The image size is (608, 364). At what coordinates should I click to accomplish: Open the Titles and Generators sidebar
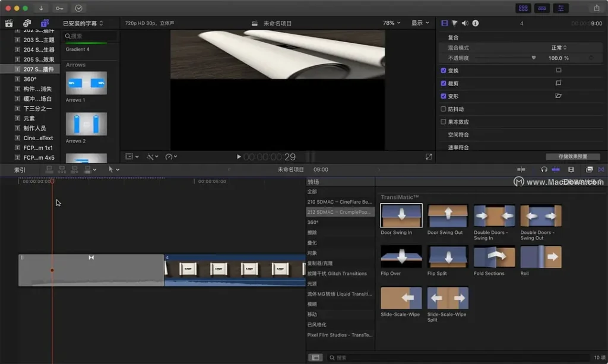click(x=45, y=23)
